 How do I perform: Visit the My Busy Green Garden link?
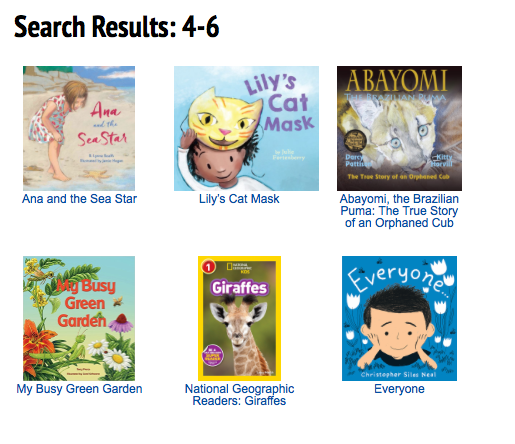79,389
